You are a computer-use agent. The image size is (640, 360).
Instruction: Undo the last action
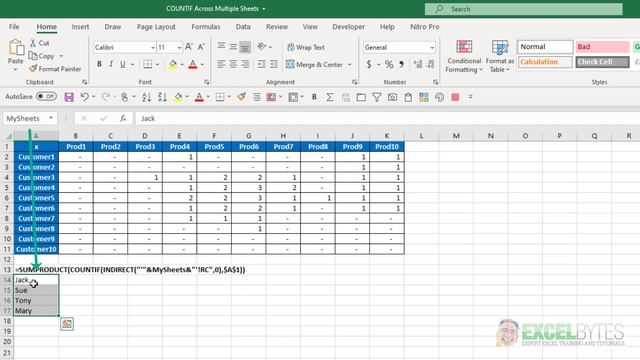84,97
